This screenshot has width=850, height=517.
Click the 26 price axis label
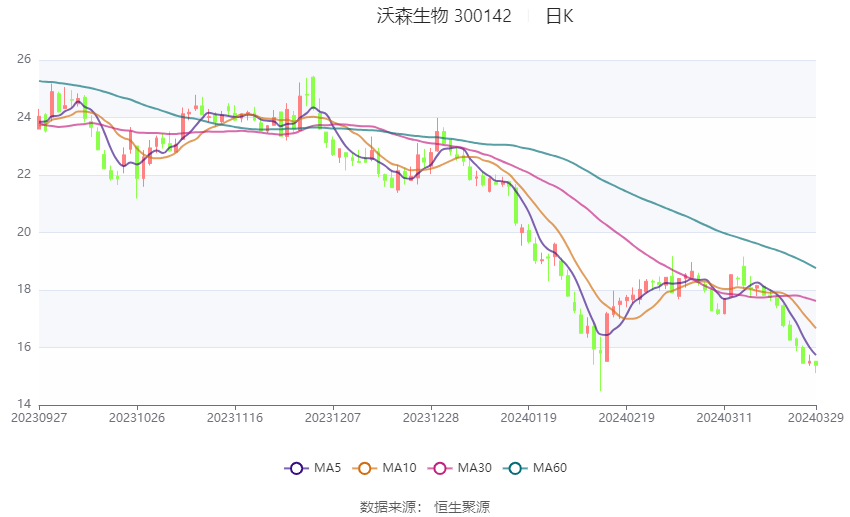[24, 59]
